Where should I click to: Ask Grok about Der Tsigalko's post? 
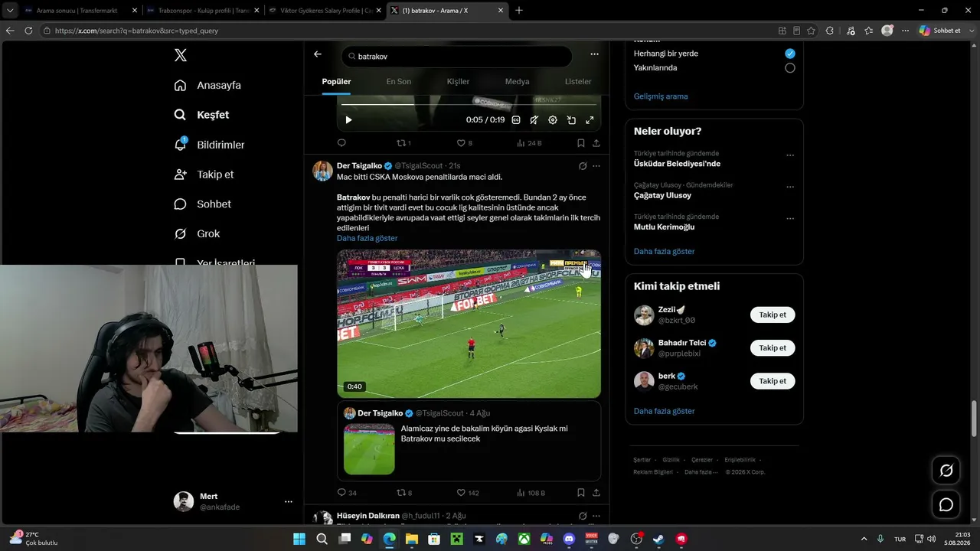[x=583, y=166]
